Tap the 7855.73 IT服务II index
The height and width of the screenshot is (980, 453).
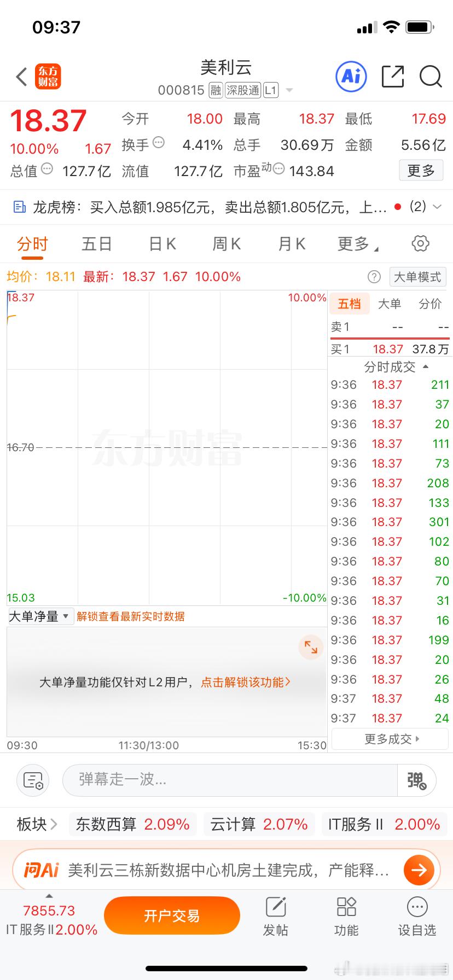tap(51, 920)
